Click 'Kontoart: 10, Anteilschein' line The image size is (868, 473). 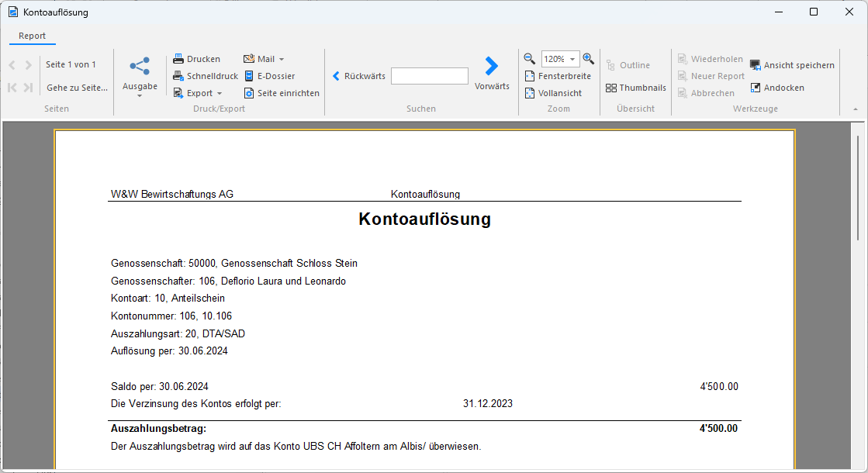[x=168, y=299]
